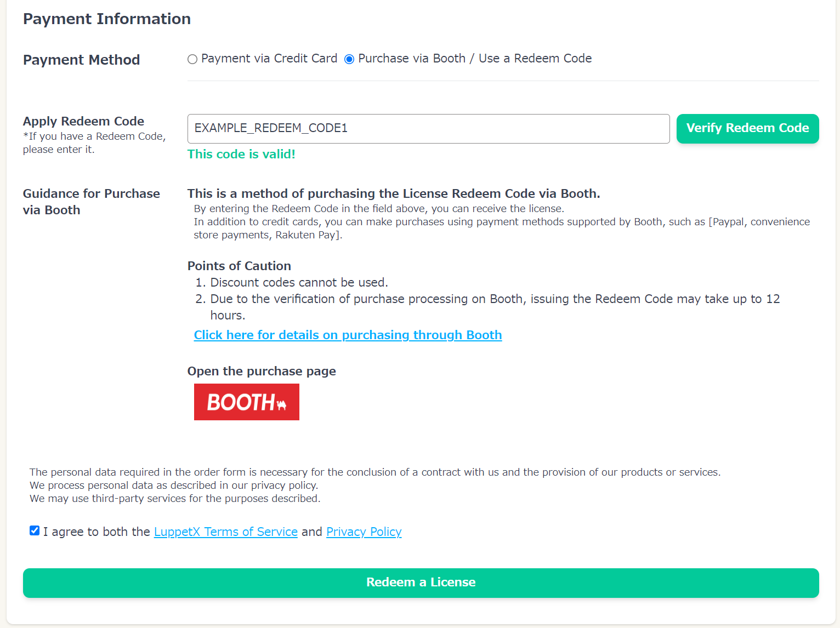The height and width of the screenshot is (628, 840).
Task: Click the "Discount codes cannot be used" item
Action: point(299,282)
